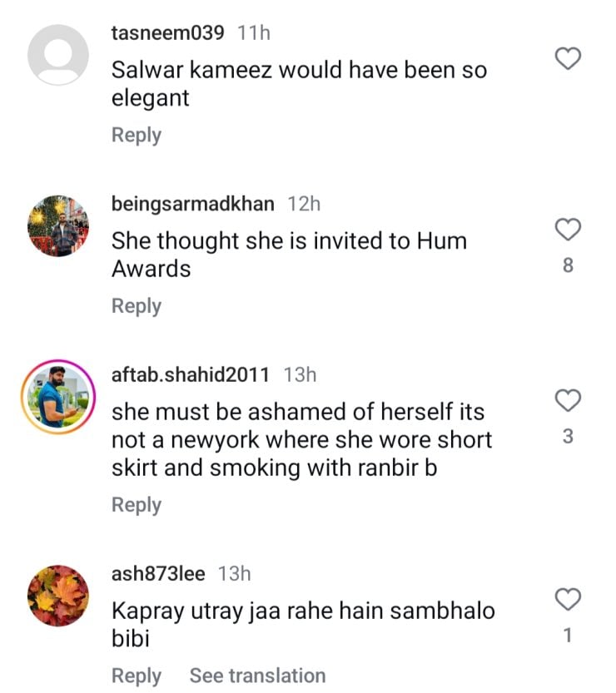The height and width of the screenshot is (693, 616).
Task: Reply to tasneem039's comment
Action: point(137,135)
